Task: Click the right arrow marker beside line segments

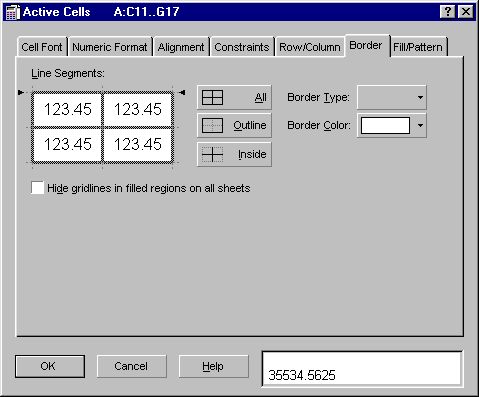Action: click(182, 92)
